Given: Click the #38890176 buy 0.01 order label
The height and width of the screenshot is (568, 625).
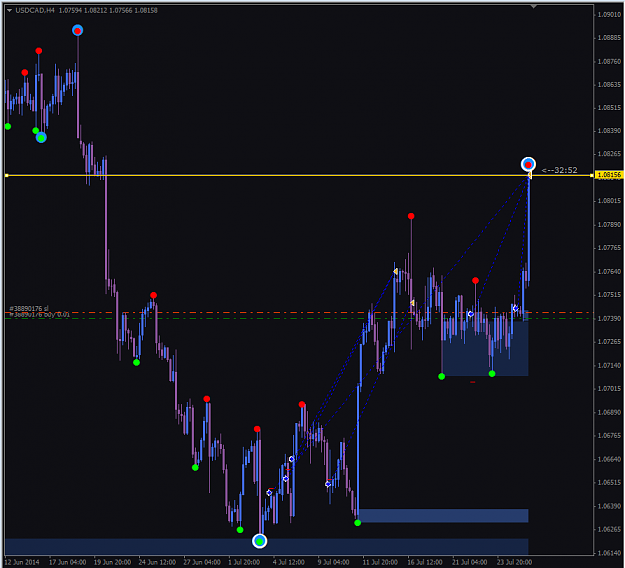Looking at the screenshot, I should 39,315.
